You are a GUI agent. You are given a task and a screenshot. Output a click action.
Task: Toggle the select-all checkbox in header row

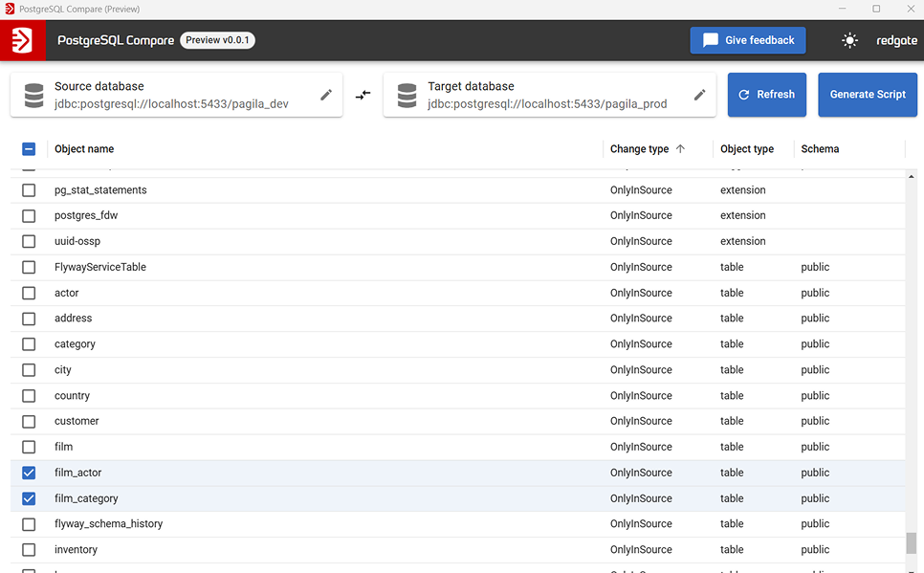(x=29, y=149)
